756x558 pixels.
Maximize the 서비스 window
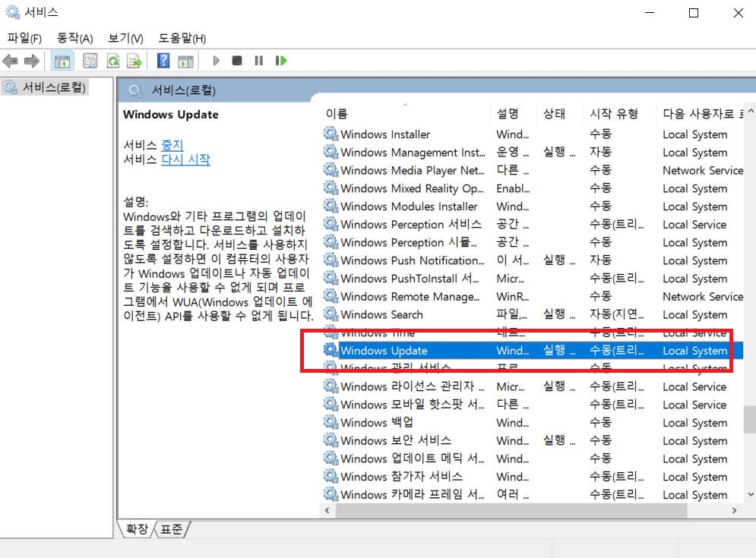694,13
